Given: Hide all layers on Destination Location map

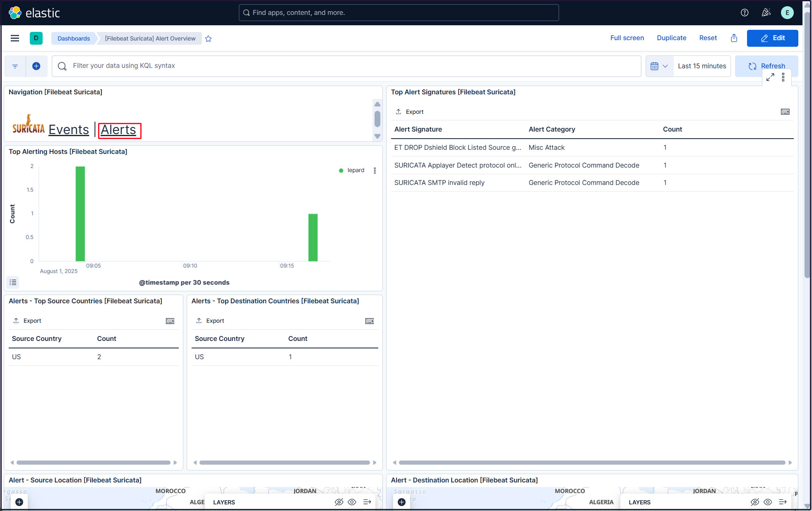Looking at the screenshot, I should pos(755,502).
